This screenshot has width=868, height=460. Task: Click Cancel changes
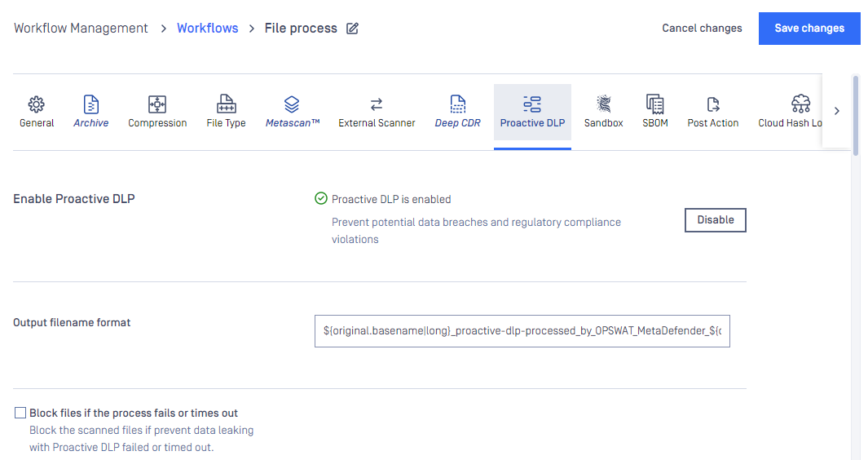[x=702, y=29]
